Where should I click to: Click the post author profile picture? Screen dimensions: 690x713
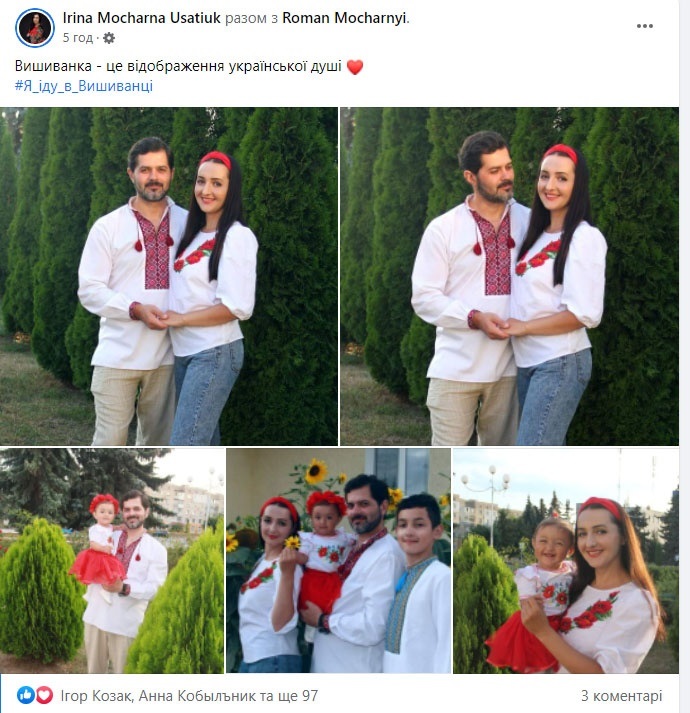click(35, 27)
